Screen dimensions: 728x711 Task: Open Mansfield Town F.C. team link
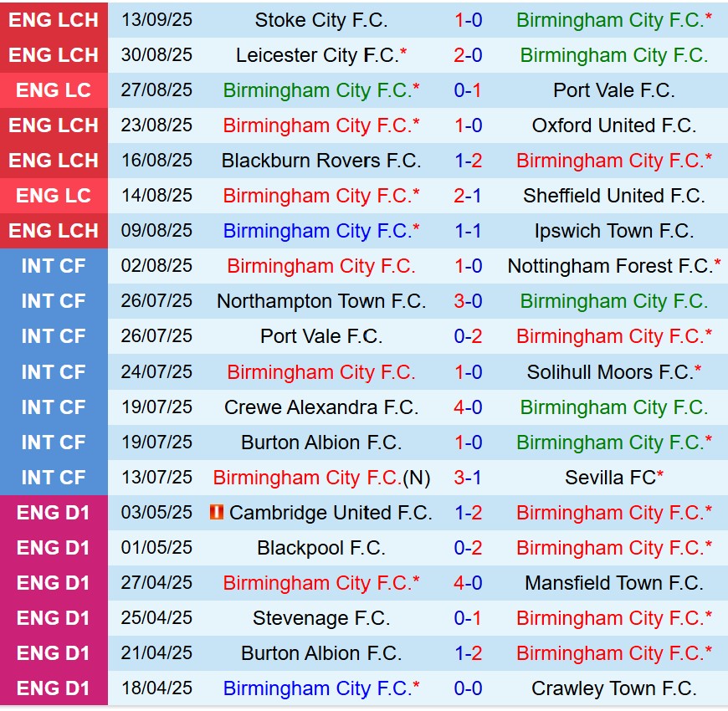point(613,583)
